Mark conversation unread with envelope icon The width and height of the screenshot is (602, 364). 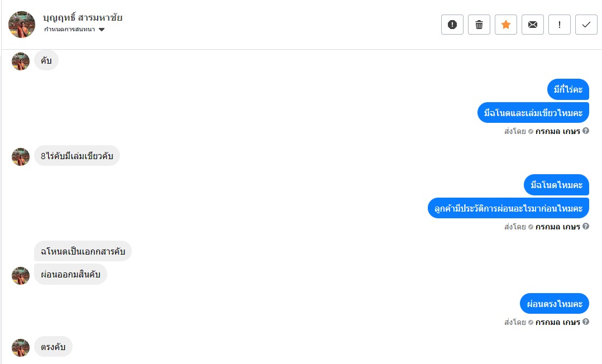click(x=533, y=25)
